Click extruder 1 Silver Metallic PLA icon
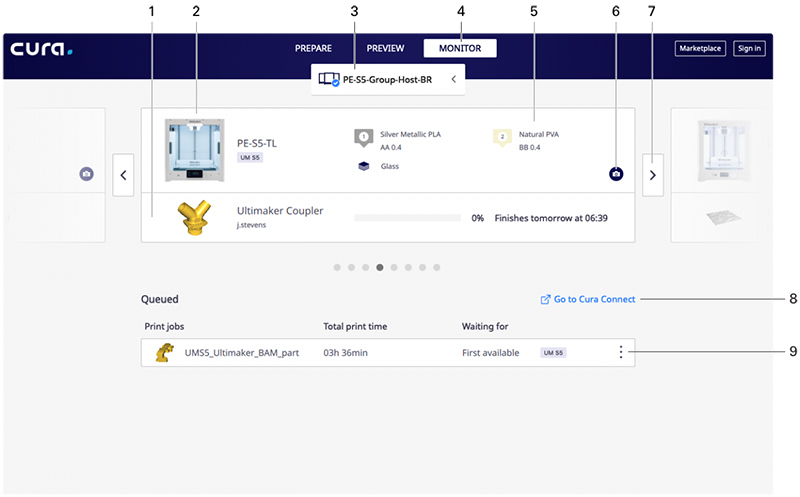This screenshot has height=497, width=800. (364, 137)
